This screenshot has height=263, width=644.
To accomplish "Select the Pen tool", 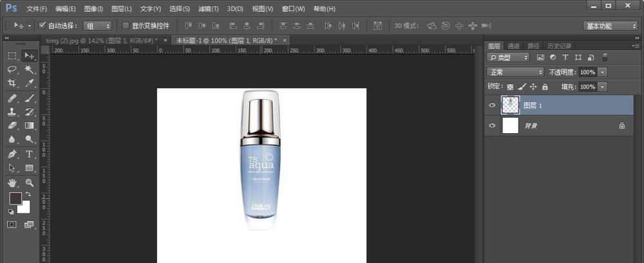I will click(12, 154).
